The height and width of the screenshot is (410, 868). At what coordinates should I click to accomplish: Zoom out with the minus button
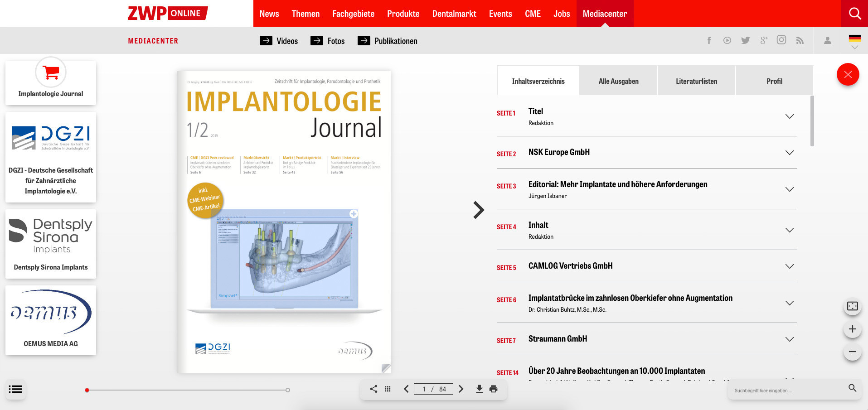click(852, 352)
